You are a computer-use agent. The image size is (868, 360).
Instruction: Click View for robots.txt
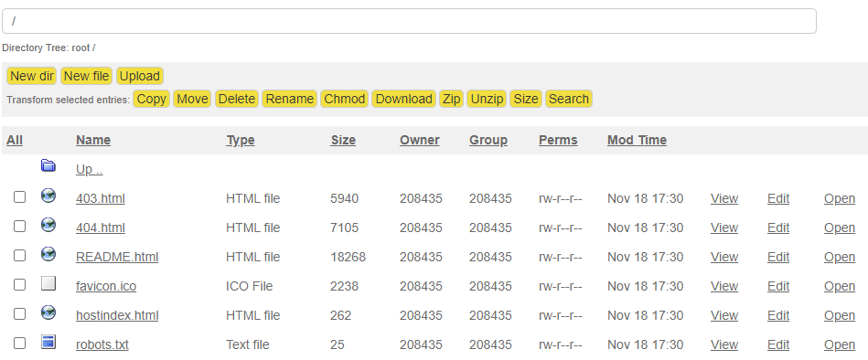point(724,345)
